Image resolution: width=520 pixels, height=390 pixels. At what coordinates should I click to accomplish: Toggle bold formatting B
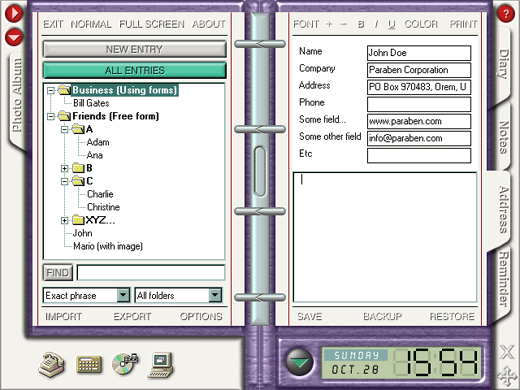pyautogui.click(x=361, y=24)
